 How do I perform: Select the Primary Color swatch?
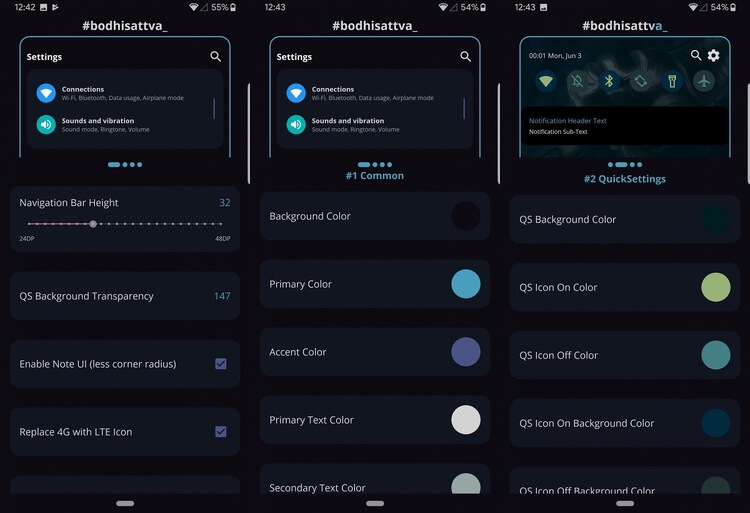(466, 284)
